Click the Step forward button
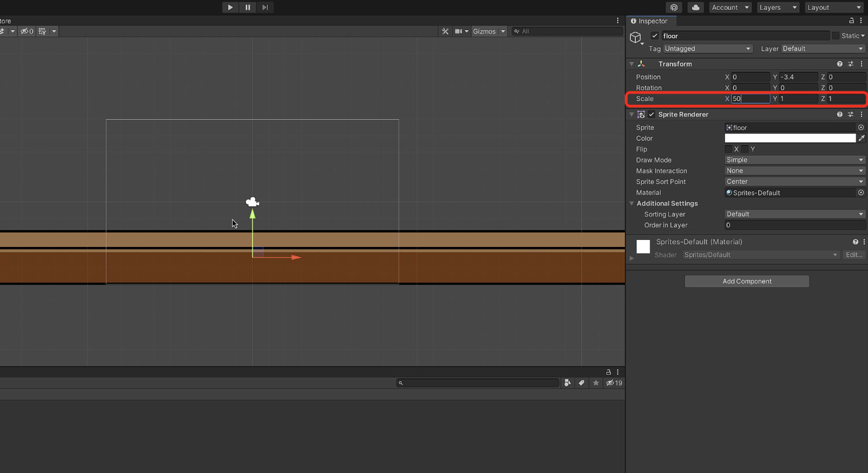The image size is (868, 473). pos(265,8)
